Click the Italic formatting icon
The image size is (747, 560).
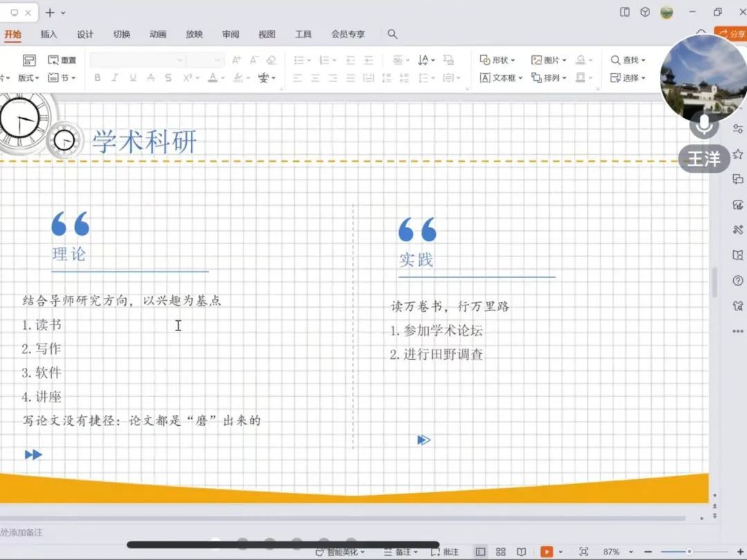115,78
